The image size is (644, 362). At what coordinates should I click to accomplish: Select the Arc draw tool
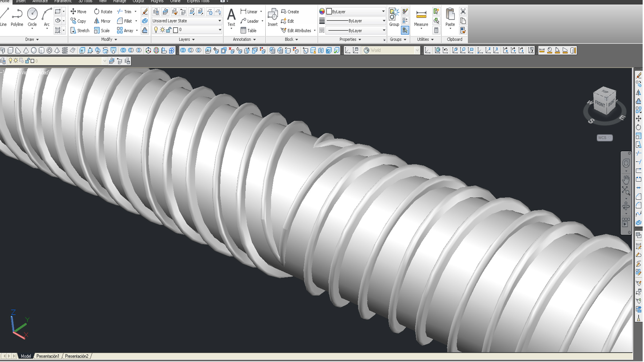(x=47, y=17)
